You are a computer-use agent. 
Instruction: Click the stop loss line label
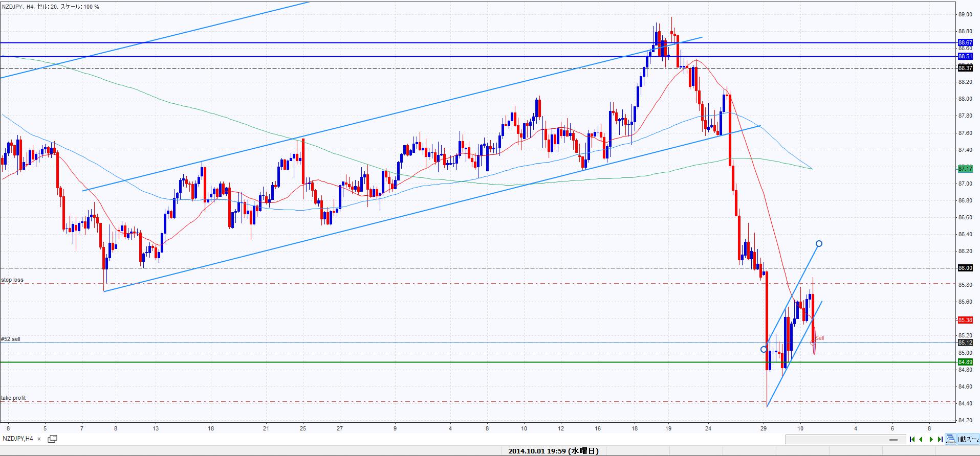point(12,280)
